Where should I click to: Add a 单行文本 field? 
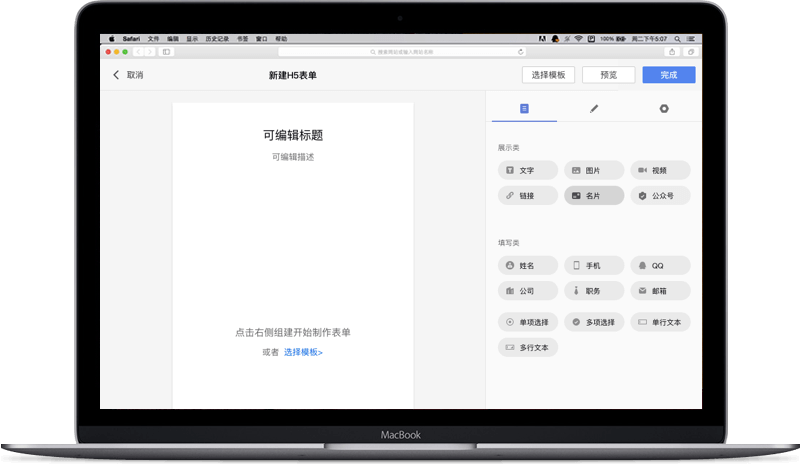tap(660, 322)
